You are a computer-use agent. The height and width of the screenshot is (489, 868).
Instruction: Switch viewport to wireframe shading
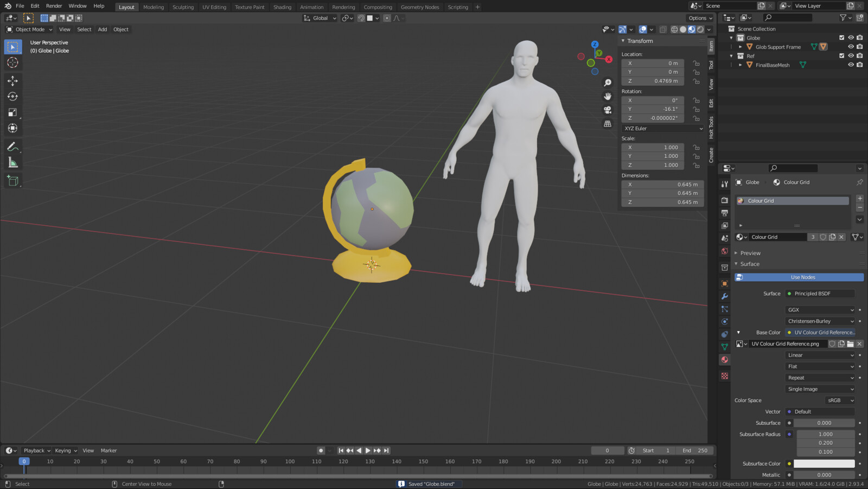point(674,29)
